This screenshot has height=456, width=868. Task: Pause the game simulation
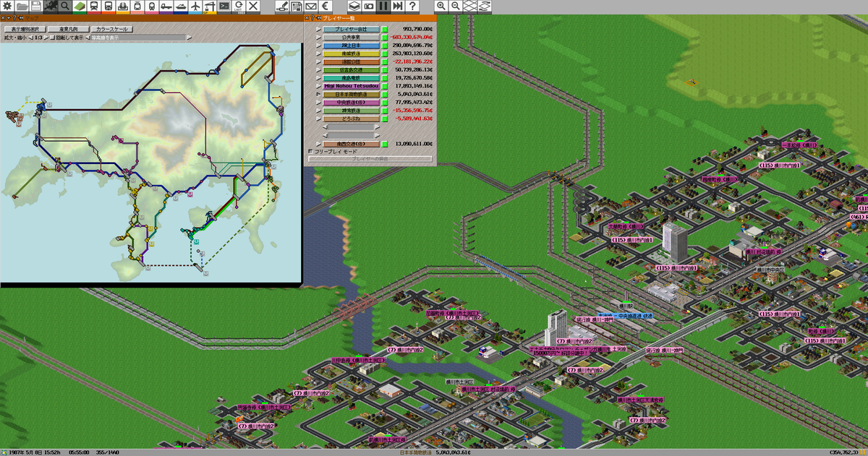coord(383,7)
